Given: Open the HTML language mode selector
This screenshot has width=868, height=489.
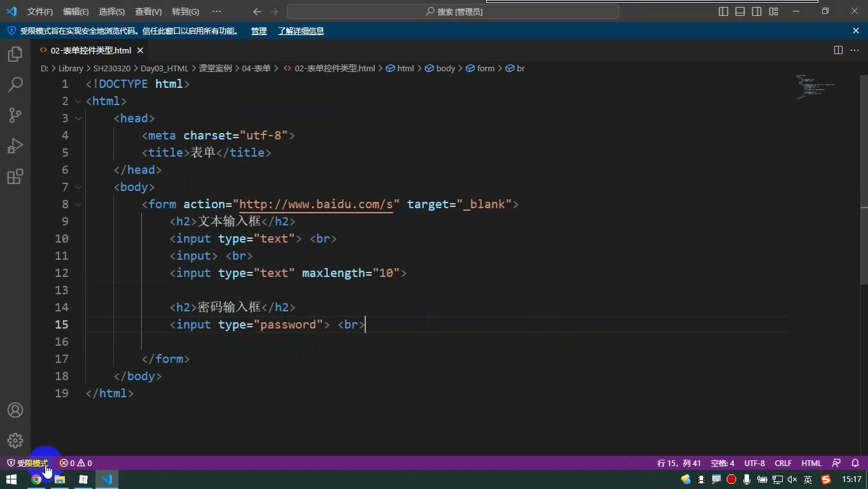Looking at the screenshot, I should 811,463.
